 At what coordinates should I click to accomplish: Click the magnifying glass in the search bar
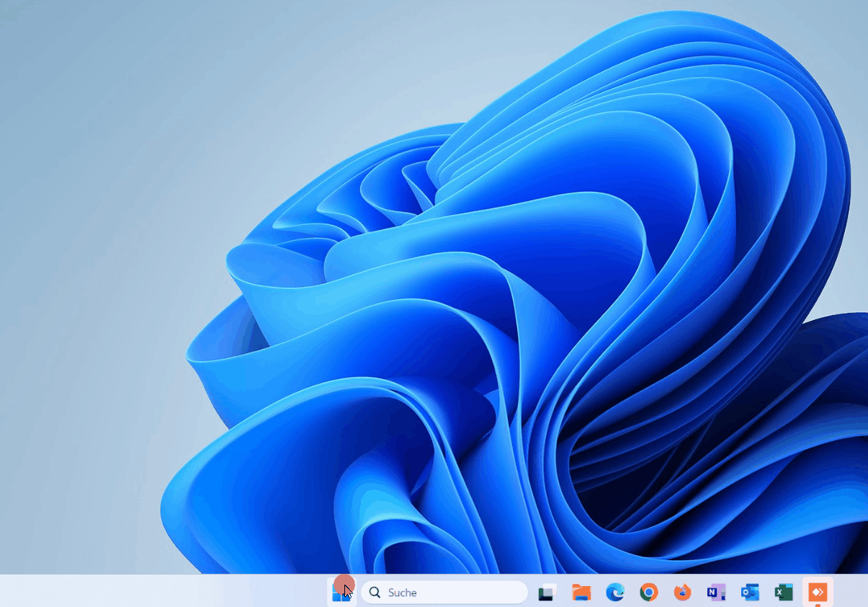[x=375, y=592]
